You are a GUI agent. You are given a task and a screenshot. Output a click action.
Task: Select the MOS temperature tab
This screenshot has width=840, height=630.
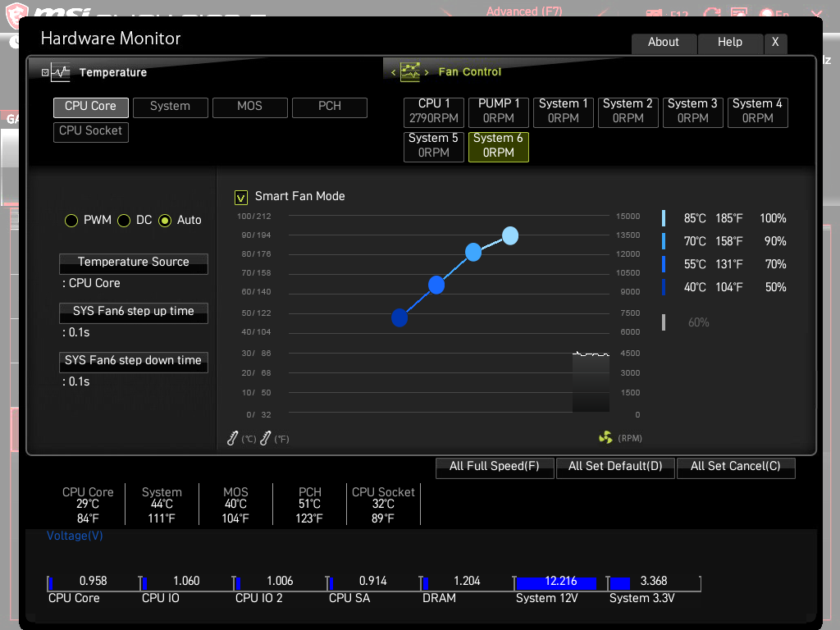pos(249,107)
